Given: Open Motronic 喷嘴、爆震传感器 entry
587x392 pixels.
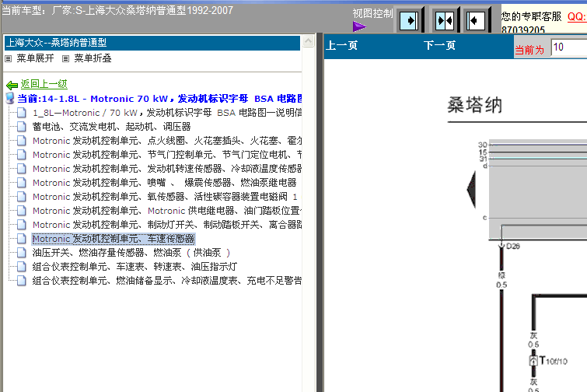Looking at the screenshot, I should coord(164,183).
